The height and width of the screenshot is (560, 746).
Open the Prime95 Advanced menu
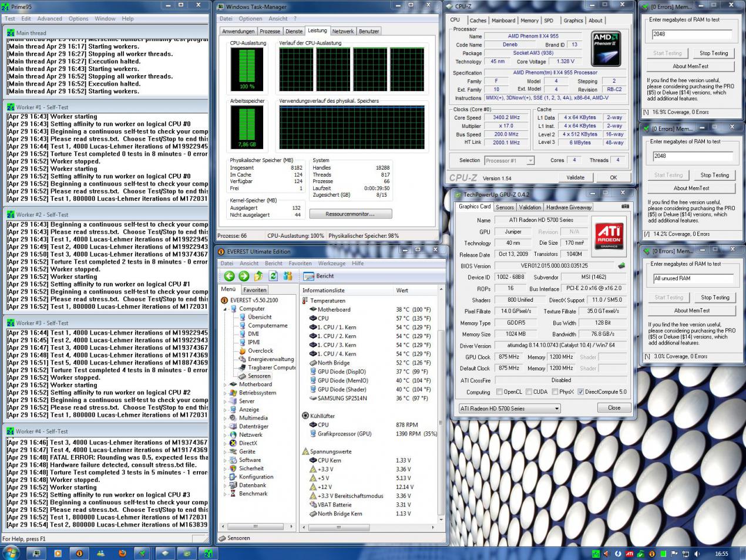[49, 19]
